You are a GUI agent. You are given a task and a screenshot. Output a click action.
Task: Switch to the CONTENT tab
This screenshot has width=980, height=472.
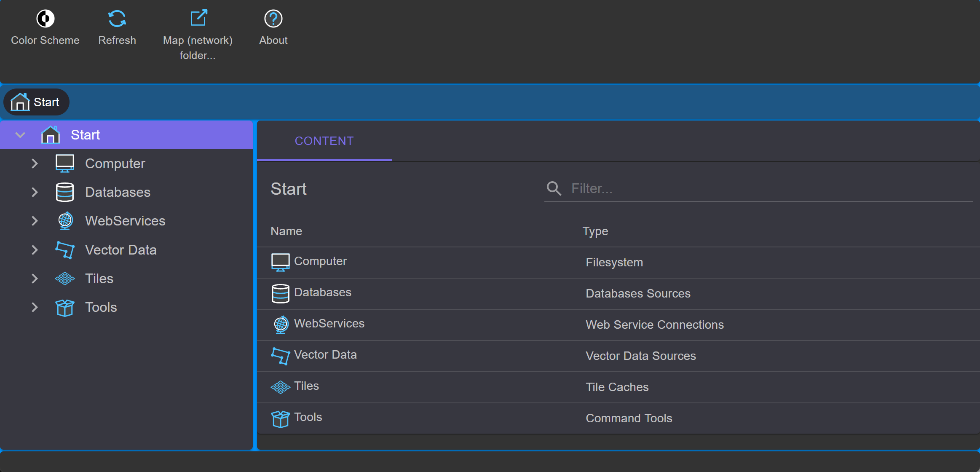click(324, 141)
